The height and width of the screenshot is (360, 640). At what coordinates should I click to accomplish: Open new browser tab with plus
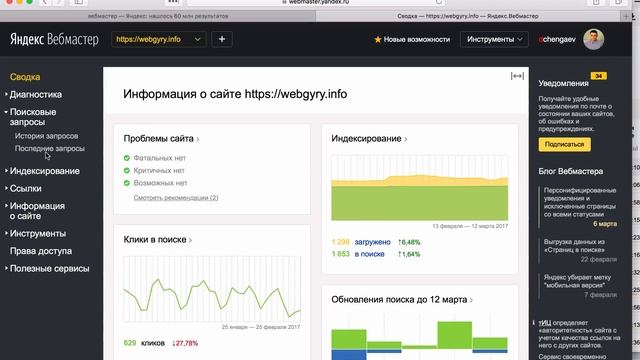pos(625,16)
